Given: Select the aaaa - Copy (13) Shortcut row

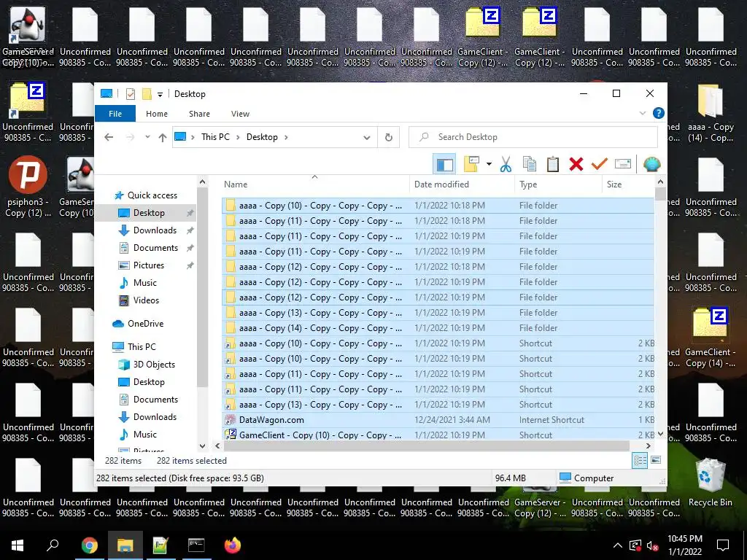Looking at the screenshot, I should 438,405.
